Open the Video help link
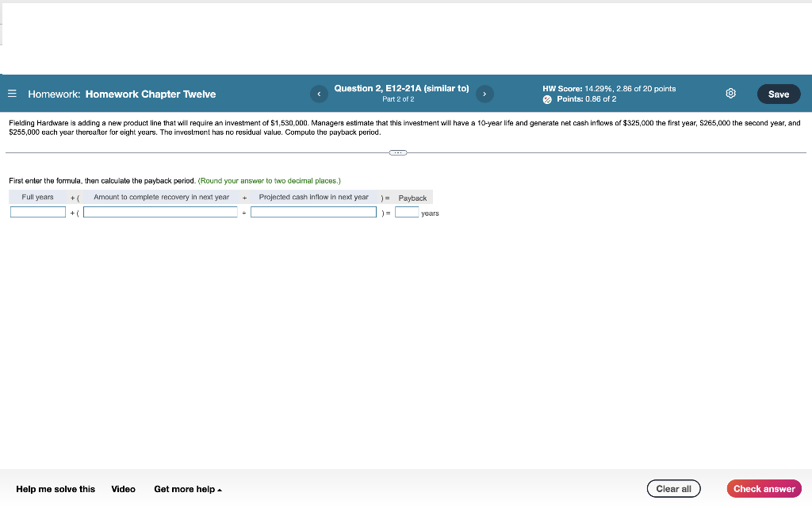This screenshot has height=508, width=812. (123, 489)
